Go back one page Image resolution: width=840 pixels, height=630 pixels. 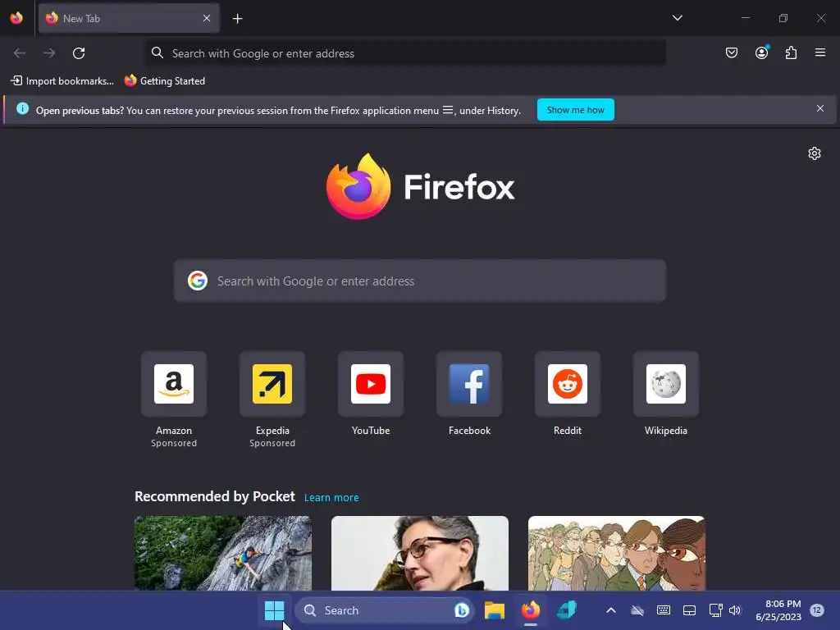tap(20, 53)
